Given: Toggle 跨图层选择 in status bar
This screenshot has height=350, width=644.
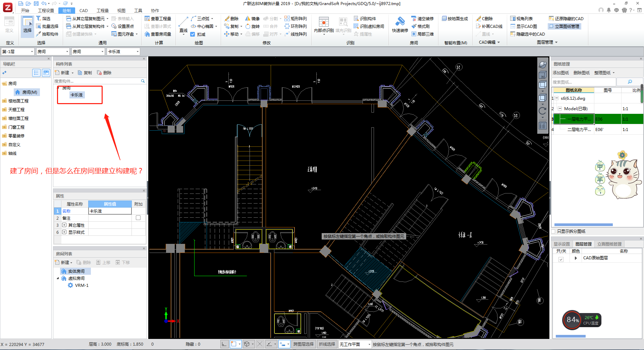Looking at the screenshot, I should pos(304,344).
